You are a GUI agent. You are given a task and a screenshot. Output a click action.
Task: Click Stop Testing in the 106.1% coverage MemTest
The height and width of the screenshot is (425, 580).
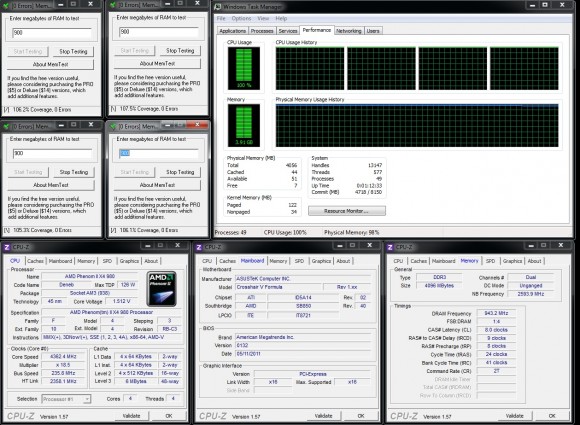[180, 172]
